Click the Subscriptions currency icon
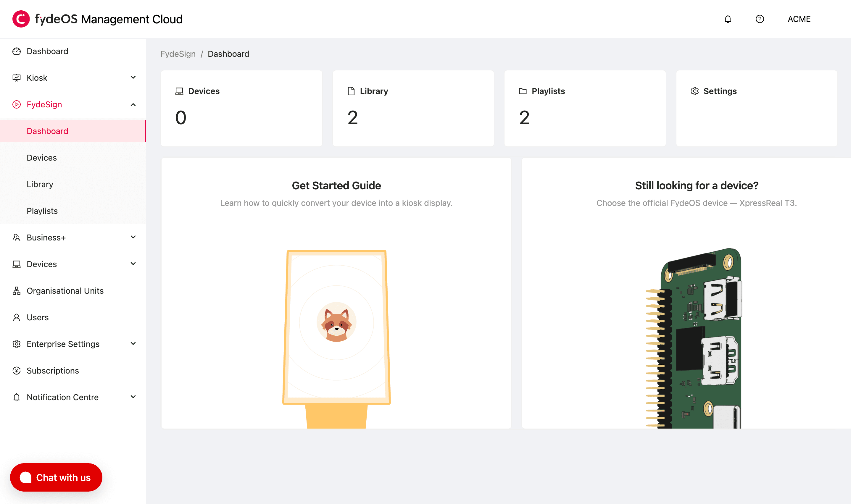The image size is (851, 504). pyautogui.click(x=17, y=370)
